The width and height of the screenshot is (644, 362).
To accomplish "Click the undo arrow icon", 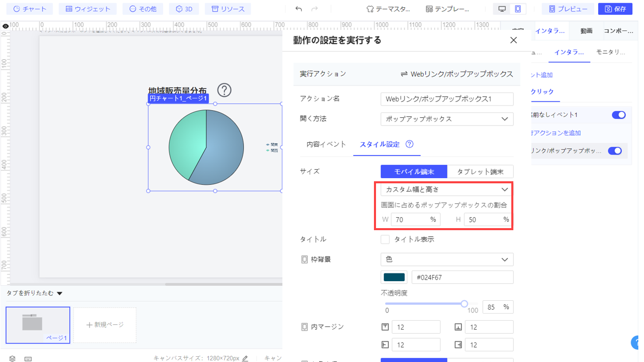I will coord(298,9).
